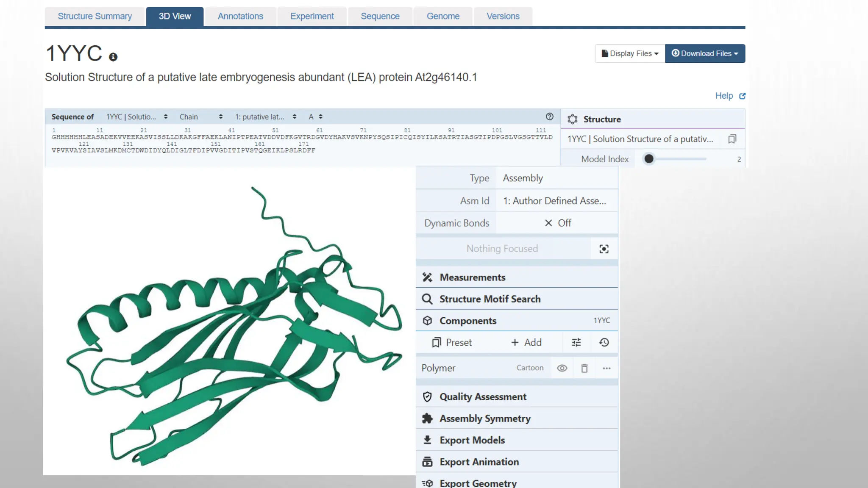
Task: Open the Download Files dropdown
Action: [x=705, y=53]
